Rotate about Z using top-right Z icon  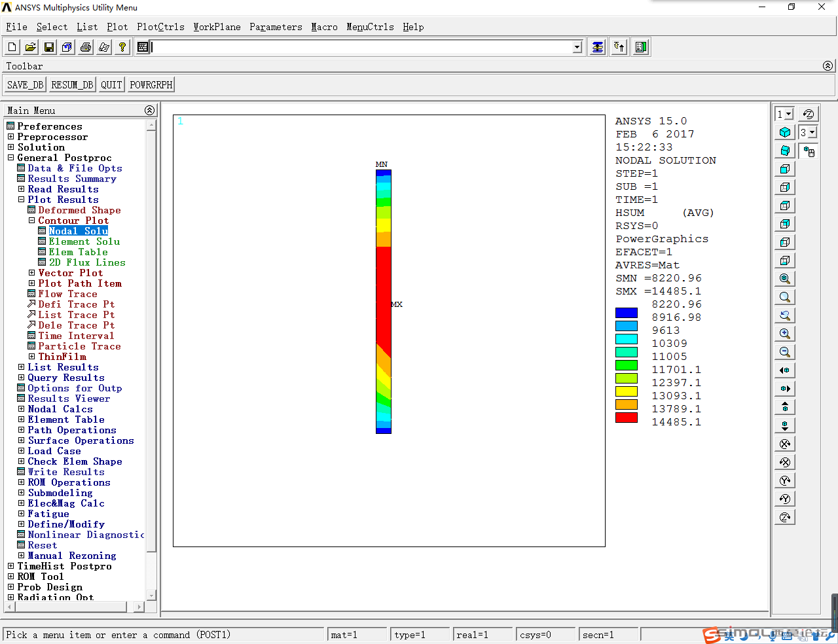coord(808,114)
